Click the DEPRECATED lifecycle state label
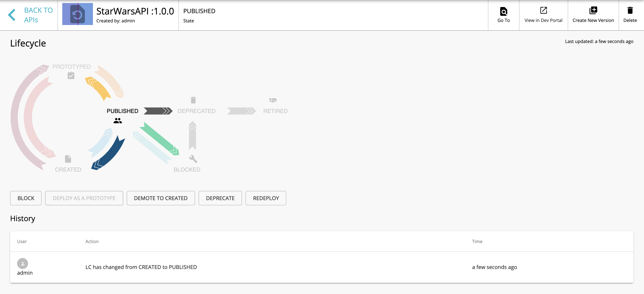Image resolution: width=644 pixels, height=294 pixels. click(196, 111)
